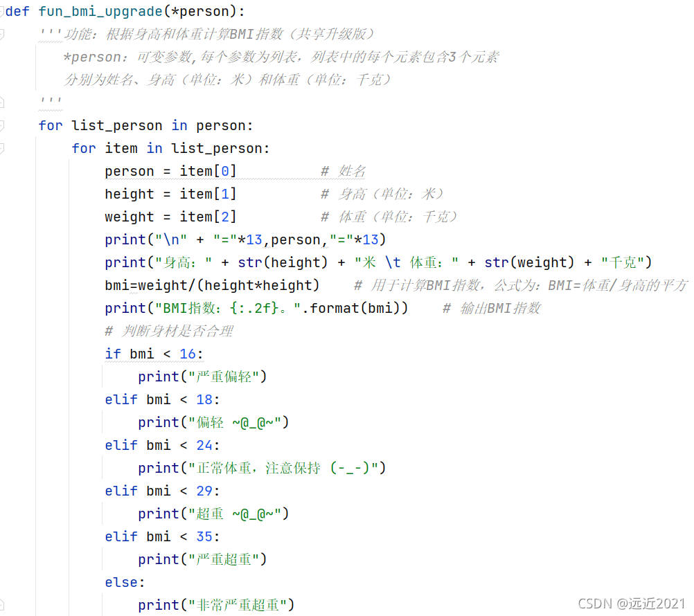Click str(weight) in the print statement
The height and width of the screenshot is (616, 694).
[x=529, y=263]
